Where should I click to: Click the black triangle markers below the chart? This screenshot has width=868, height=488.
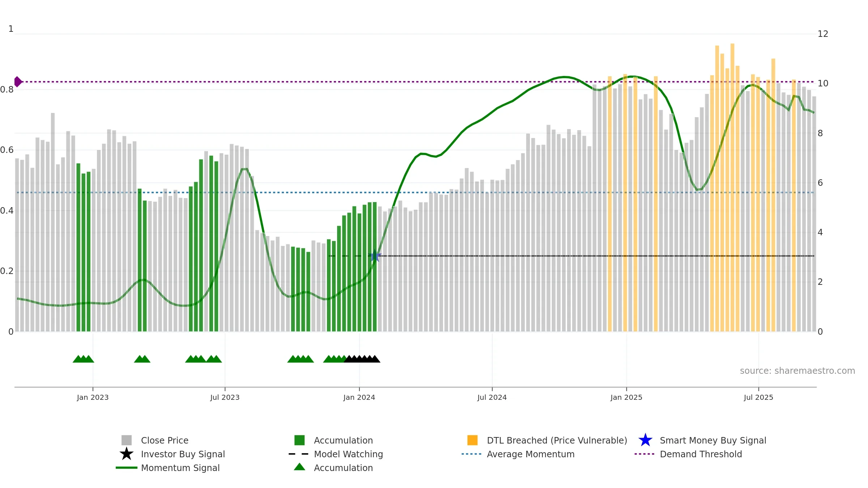tap(362, 359)
